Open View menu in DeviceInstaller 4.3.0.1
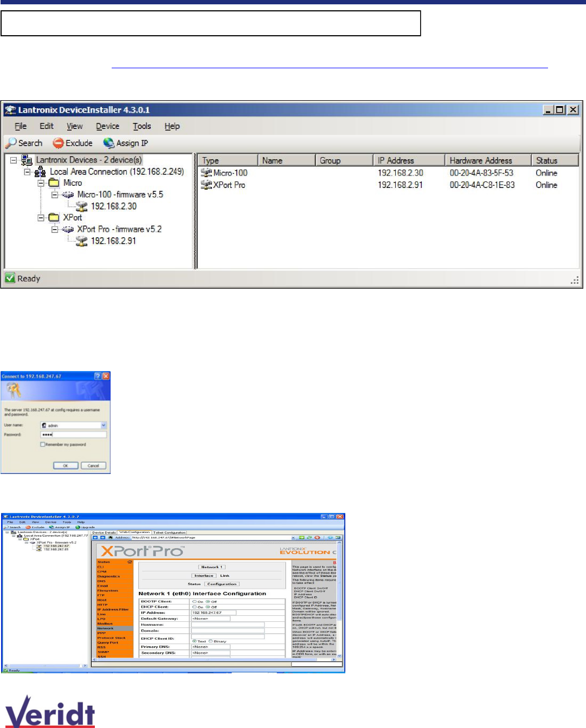This screenshot has width=586, height=728. pyautogui.click(x=75, y=126)
